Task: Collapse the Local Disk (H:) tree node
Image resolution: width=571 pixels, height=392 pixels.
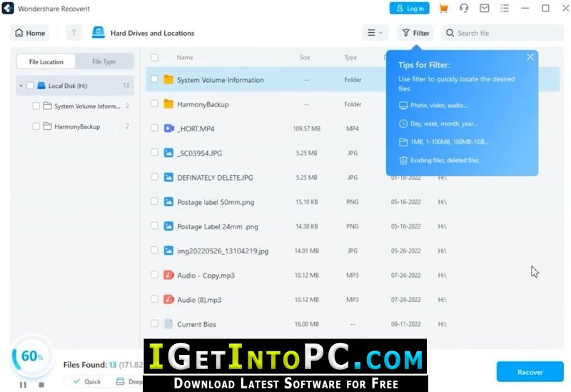Action: click(21, 86)
